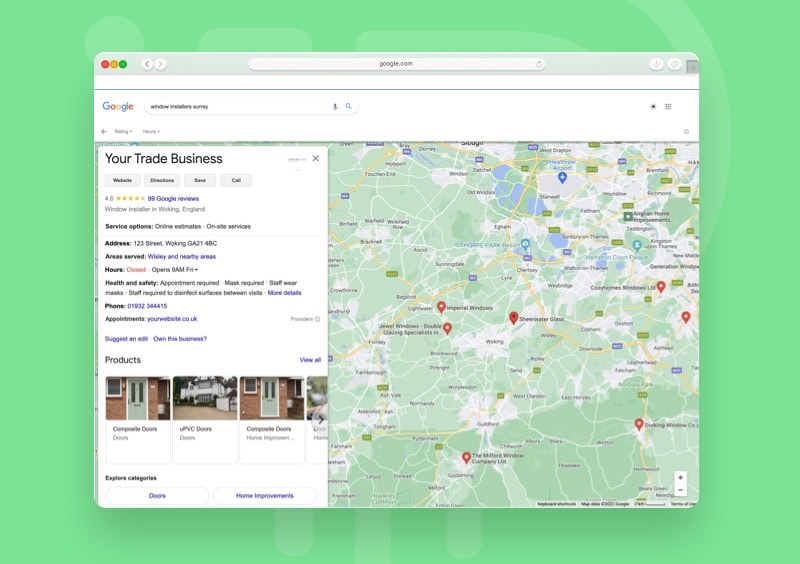Open the Google apps grid

(x=668, y=106)
